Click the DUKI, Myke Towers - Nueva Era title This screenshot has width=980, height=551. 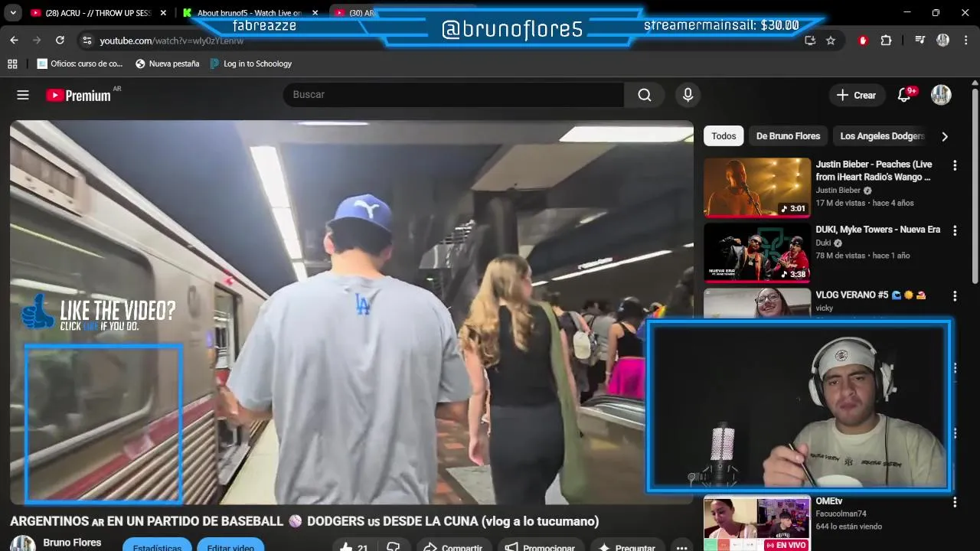click(877, 230)
